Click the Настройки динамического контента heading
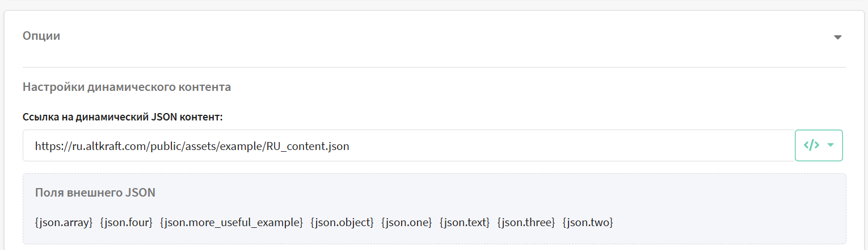The width and height of the screenshot is (868, 250). (127, 88)
